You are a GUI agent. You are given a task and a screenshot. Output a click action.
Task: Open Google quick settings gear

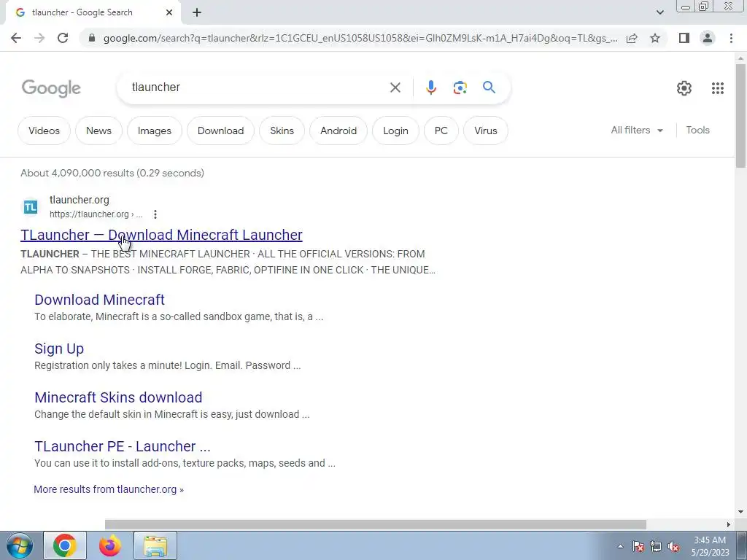(x=684, y=88)
